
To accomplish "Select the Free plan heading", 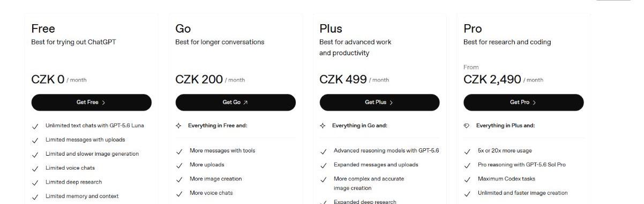I will coord(43,28).
